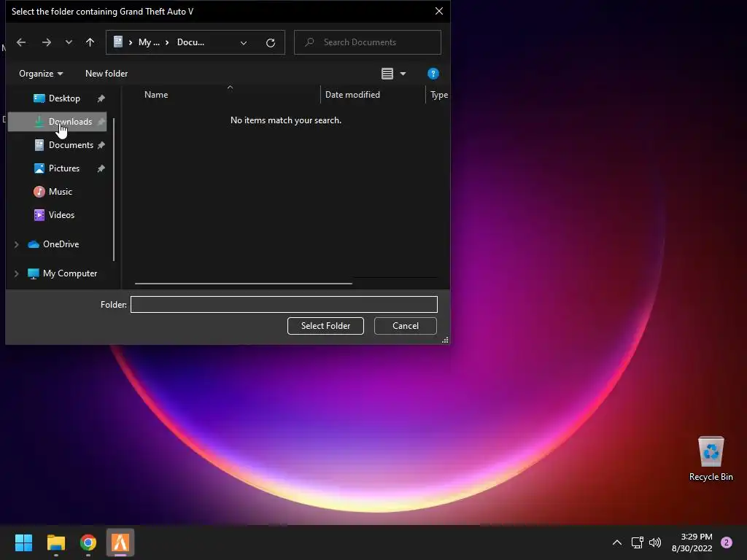Open the clock and date panel

point(692,542)
